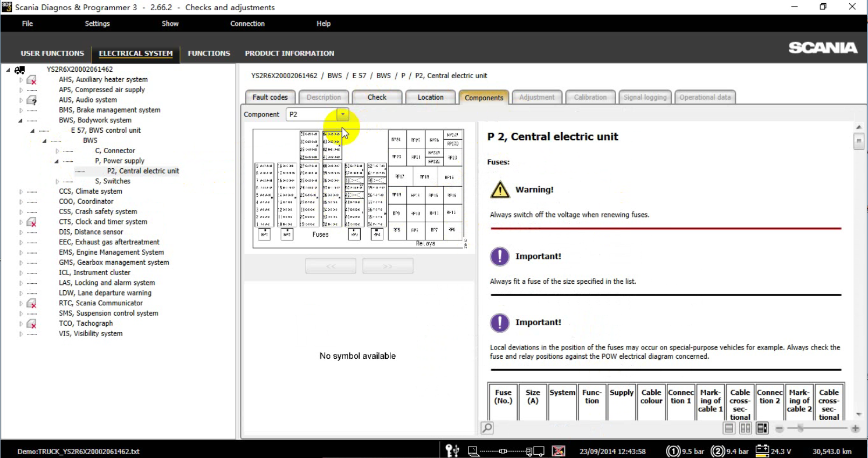Click the Fuse (No.) table column header

(503, 401)
